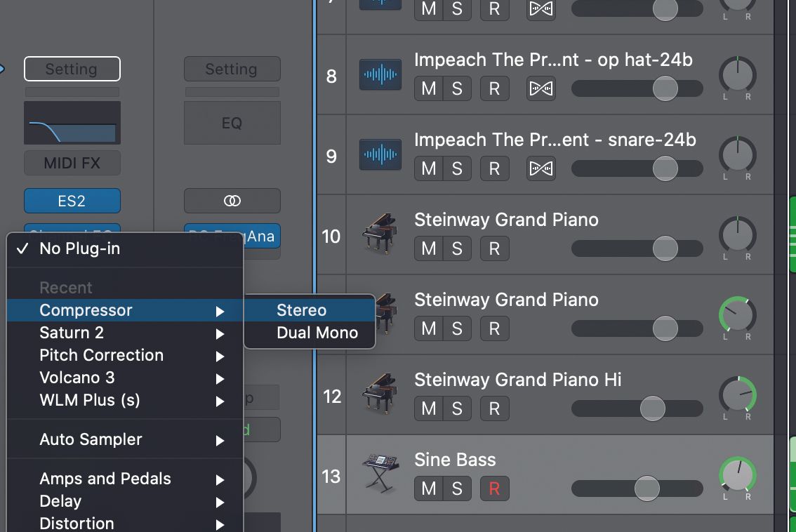Solo the Steinway Grand Piano track 10
The height and width of the screenshot is (532, 796).
tap(458, 248)
